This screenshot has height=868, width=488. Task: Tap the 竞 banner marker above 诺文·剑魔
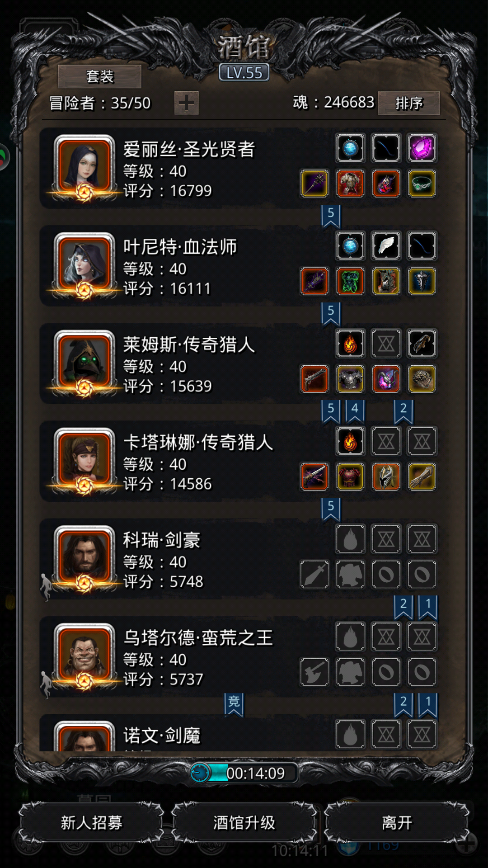coord(234,704)
